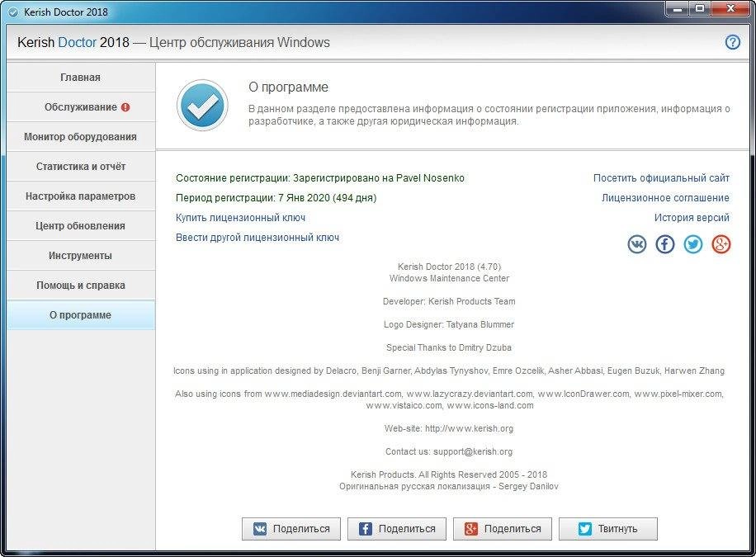
Task: Click the 'Период регистрации: 7 Янв 2020' line
Action: coord(276,198)
